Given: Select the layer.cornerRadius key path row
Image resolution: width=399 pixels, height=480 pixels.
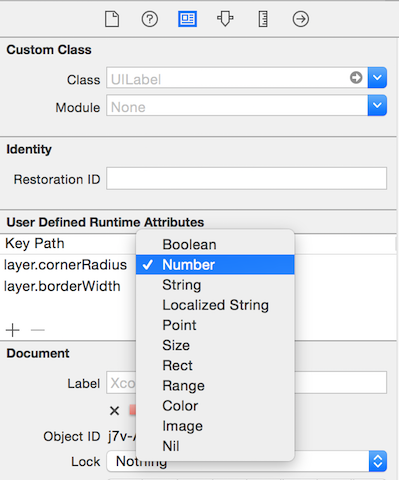Looking at the screenshot, I should point(68,265).
